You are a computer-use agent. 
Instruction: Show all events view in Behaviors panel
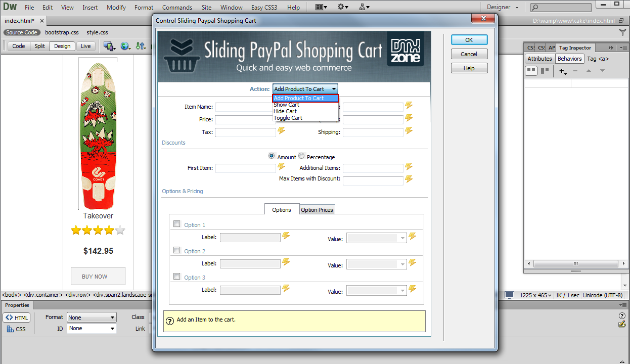(544, 71)
